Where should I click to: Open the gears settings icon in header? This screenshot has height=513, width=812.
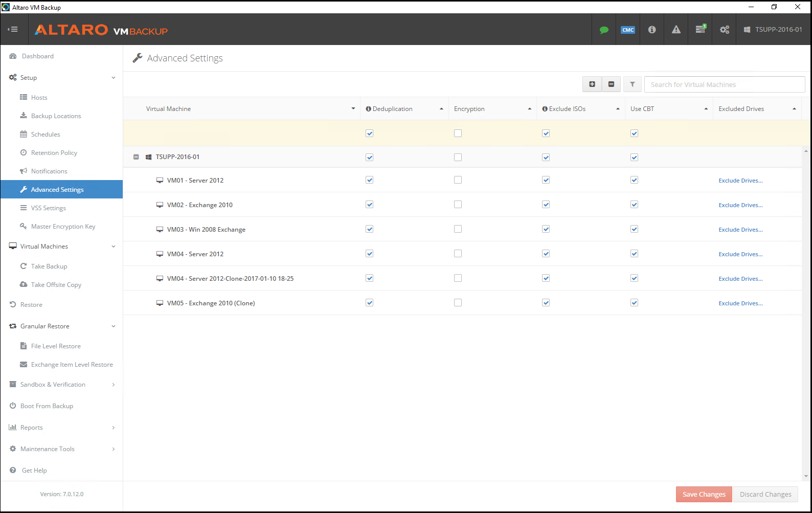(725, 30)
